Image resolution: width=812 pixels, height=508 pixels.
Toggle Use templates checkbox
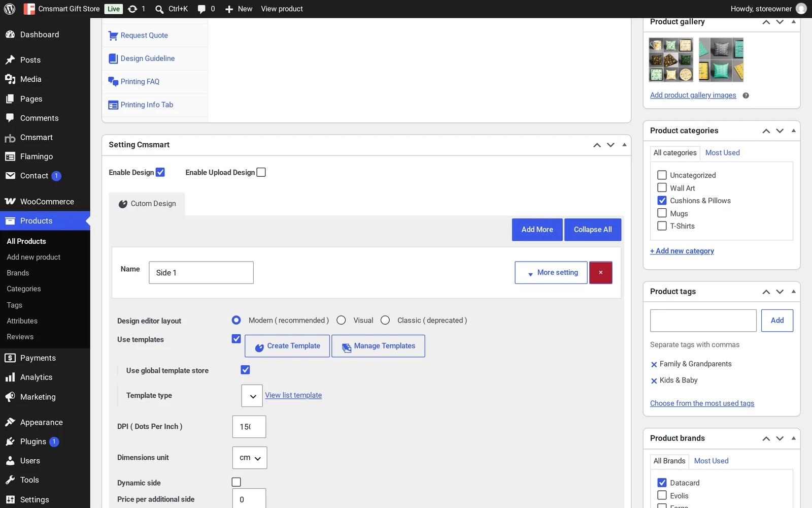(236, 339)
